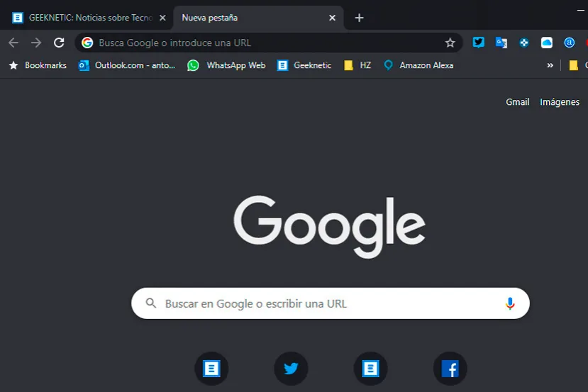588x392 pixels.
Task: Close the Nueva pestaña tab
Action: (x=332, y=18)
